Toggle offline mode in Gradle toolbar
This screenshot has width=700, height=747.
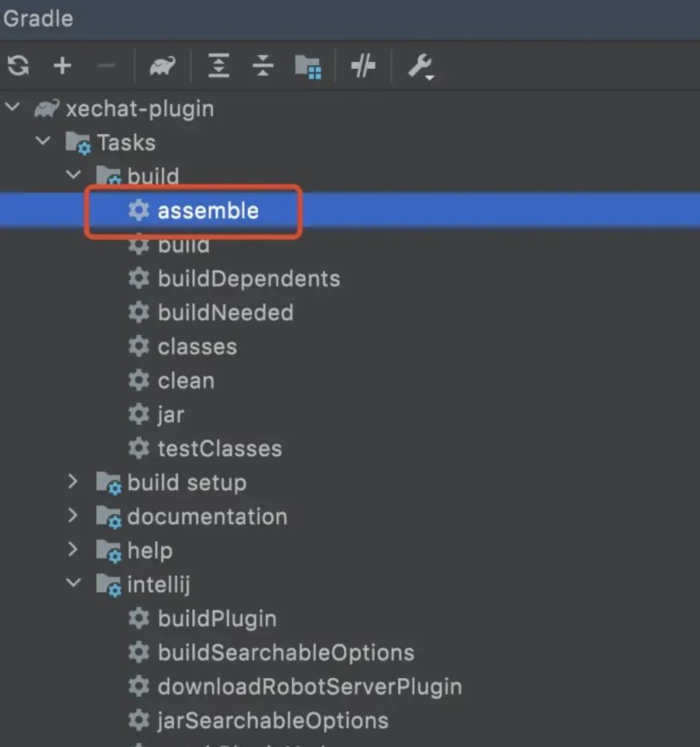click(x=363, y=66)
